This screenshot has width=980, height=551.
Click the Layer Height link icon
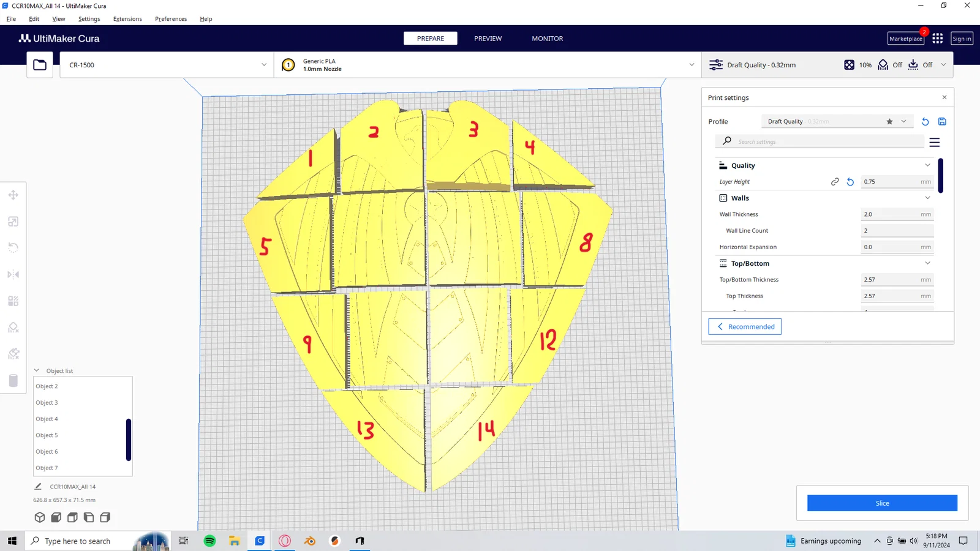point(835,182)
